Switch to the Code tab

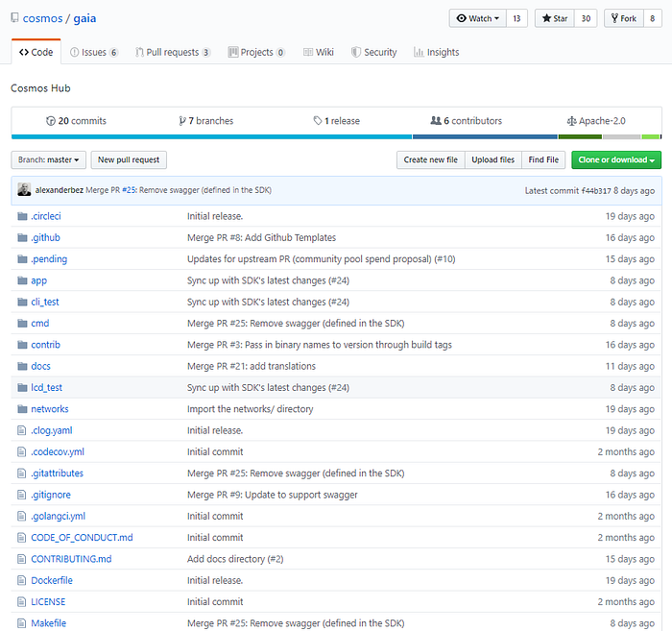pos(36,52)
